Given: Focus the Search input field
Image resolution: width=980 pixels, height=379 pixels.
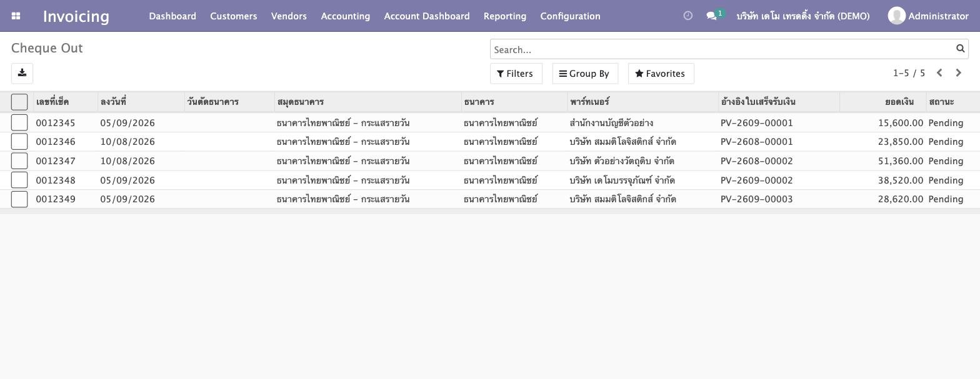Looking at the screenshot, I should 722,49.
